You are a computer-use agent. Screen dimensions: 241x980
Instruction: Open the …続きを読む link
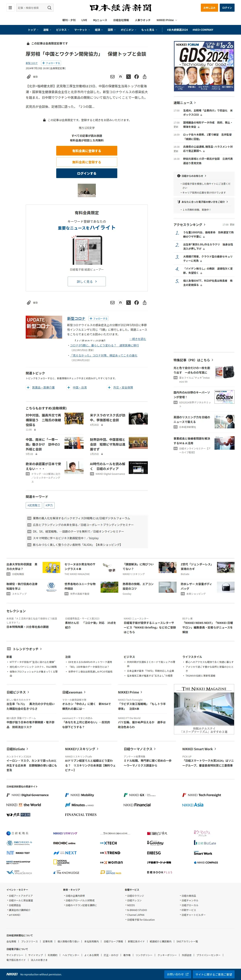click(138, 339)
